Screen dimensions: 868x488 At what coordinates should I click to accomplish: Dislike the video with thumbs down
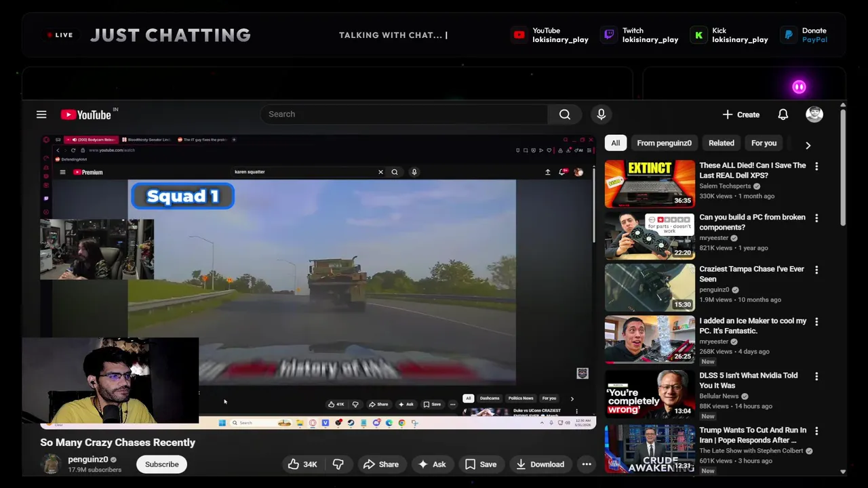coord(338,464)
